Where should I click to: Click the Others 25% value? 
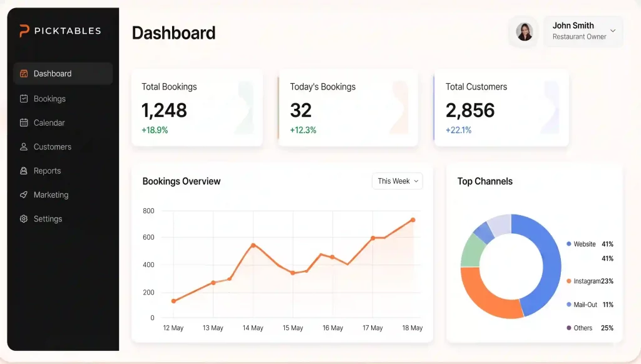pos(607,328)
